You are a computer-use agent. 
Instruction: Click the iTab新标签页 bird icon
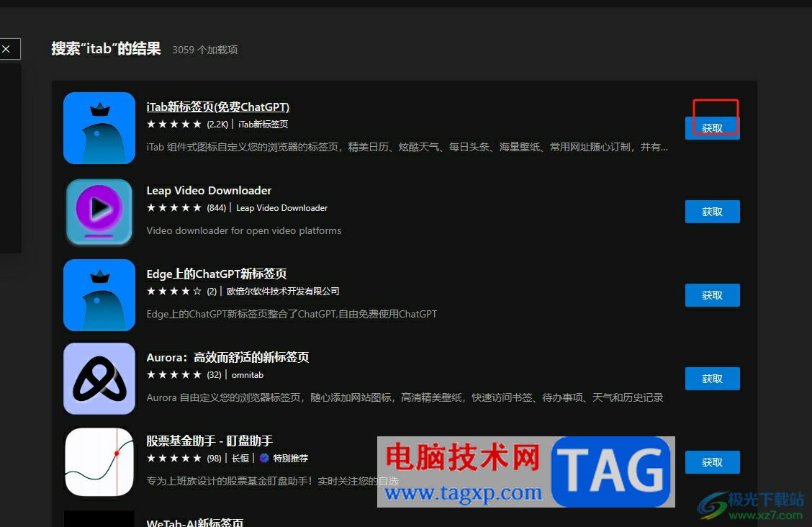(x=99, y=128)
